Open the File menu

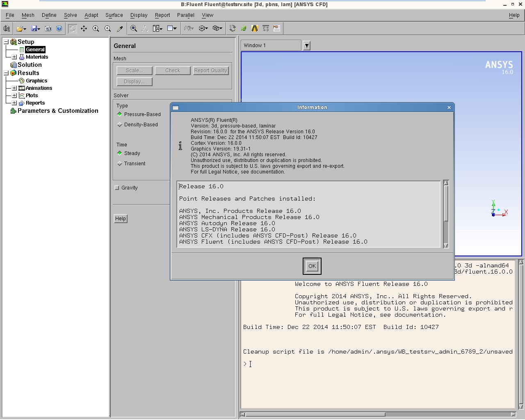point(10,15)
